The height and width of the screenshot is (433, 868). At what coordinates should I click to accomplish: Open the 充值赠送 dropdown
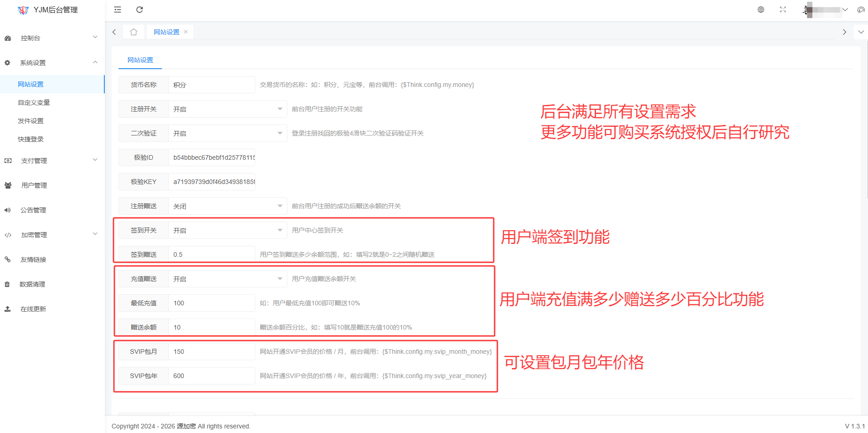coord(227,279)
